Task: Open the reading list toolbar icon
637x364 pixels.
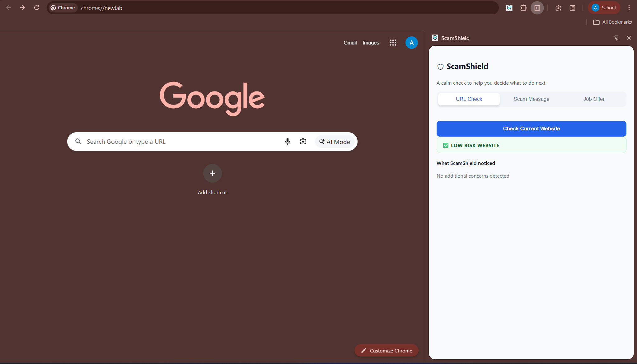Action: click(572, 8)
